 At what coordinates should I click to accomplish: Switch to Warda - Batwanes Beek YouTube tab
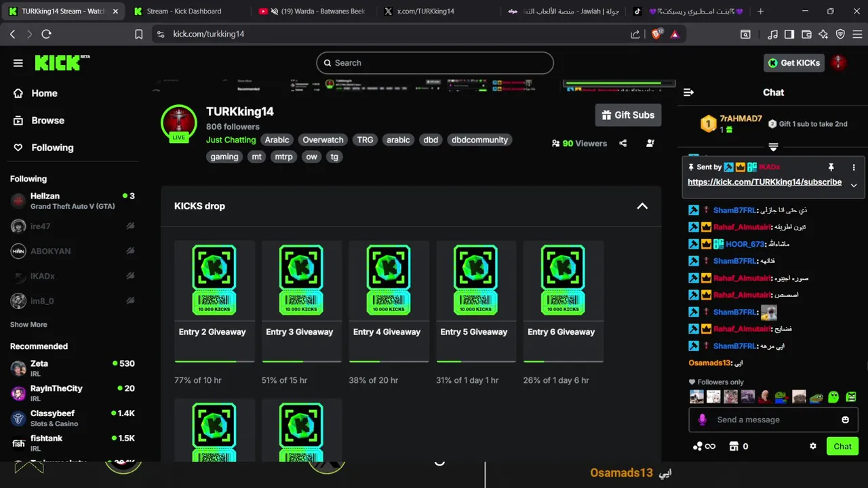312,12
